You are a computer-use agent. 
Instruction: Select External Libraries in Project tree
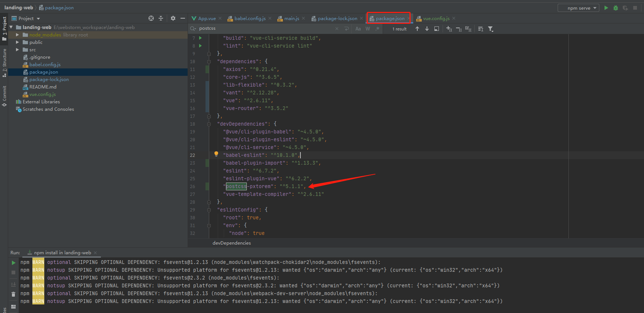(x=41, y=102)
